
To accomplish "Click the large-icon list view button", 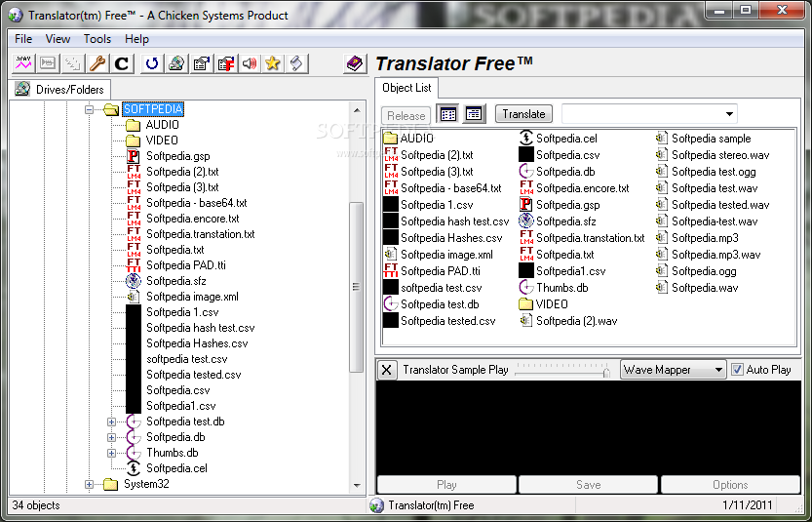I will [x=448, y=114].
